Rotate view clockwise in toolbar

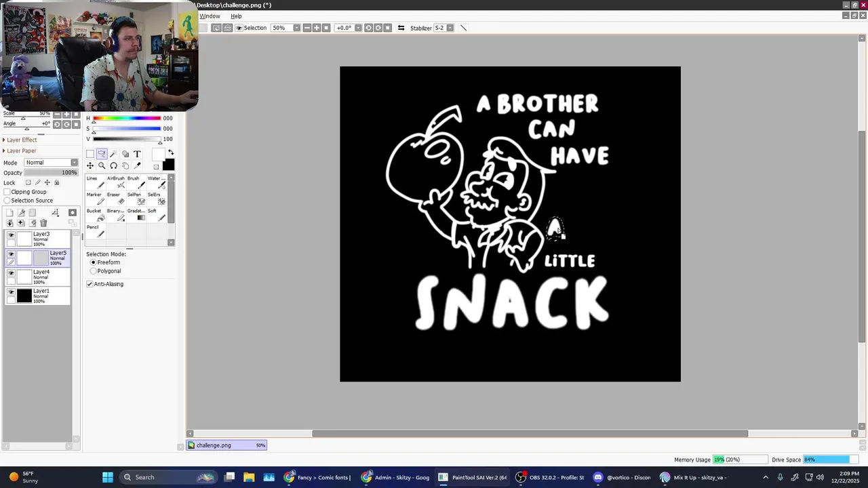(378, 28)
